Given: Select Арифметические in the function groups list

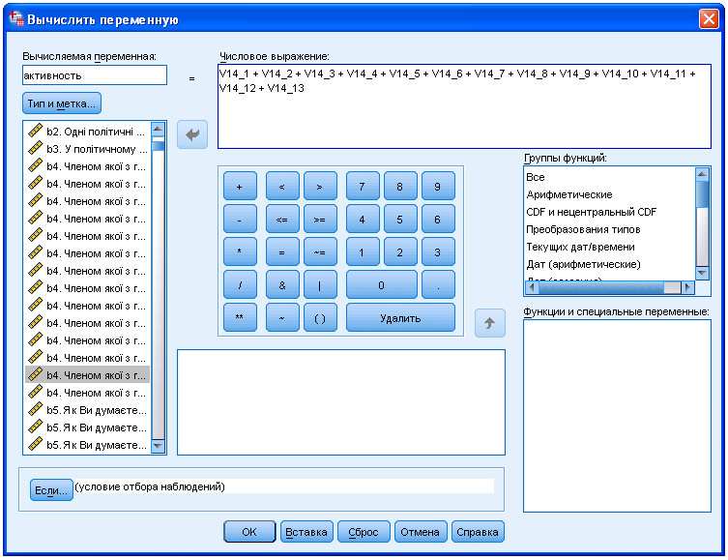Looking at the screenshot, I should point(568,194).
